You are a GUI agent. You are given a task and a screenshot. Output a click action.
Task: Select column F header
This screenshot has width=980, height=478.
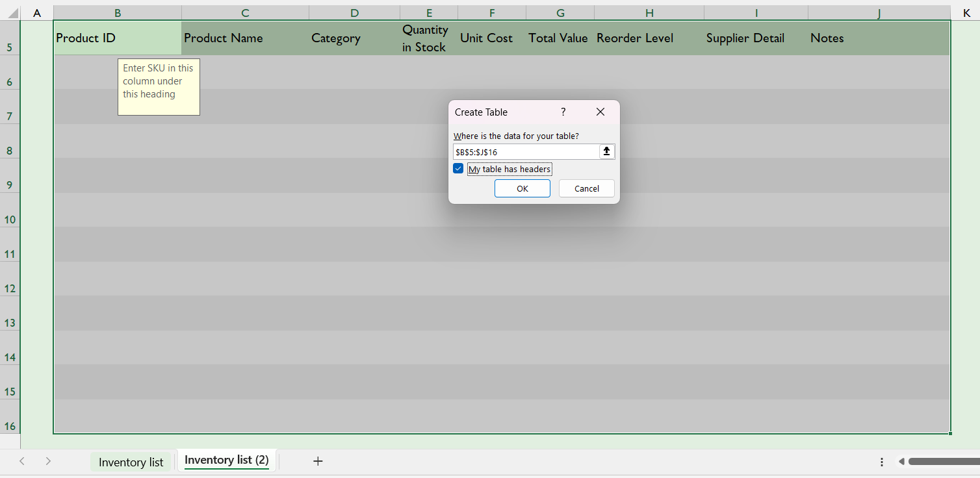coord(492,12)
